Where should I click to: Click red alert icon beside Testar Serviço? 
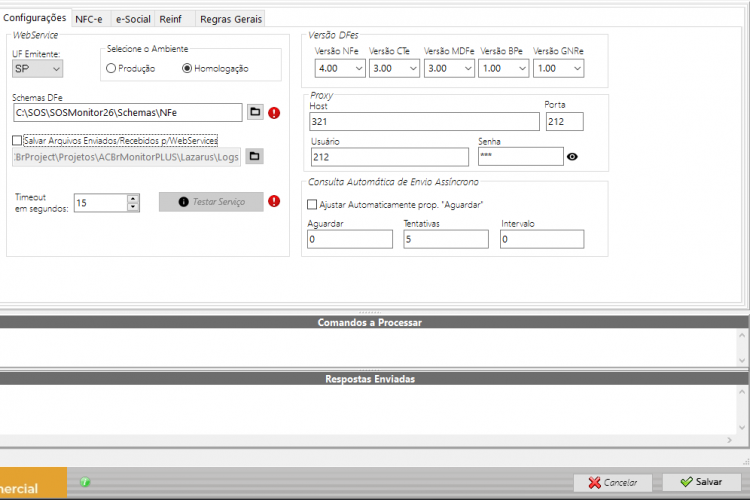274,201
